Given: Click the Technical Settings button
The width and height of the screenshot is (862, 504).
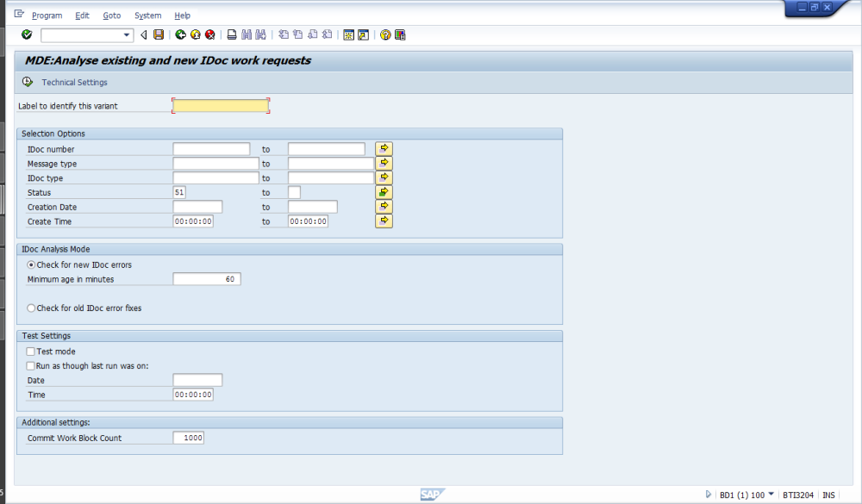Looking at the screenshot, I should [75, 83].
